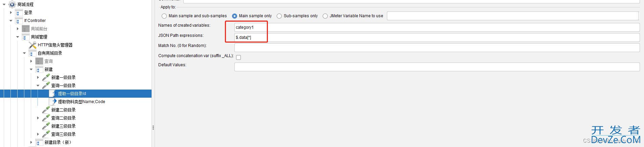Select the 提取物料类型Name;Code extractor icon
Screen dimensions: 644x147
point(53,102)
